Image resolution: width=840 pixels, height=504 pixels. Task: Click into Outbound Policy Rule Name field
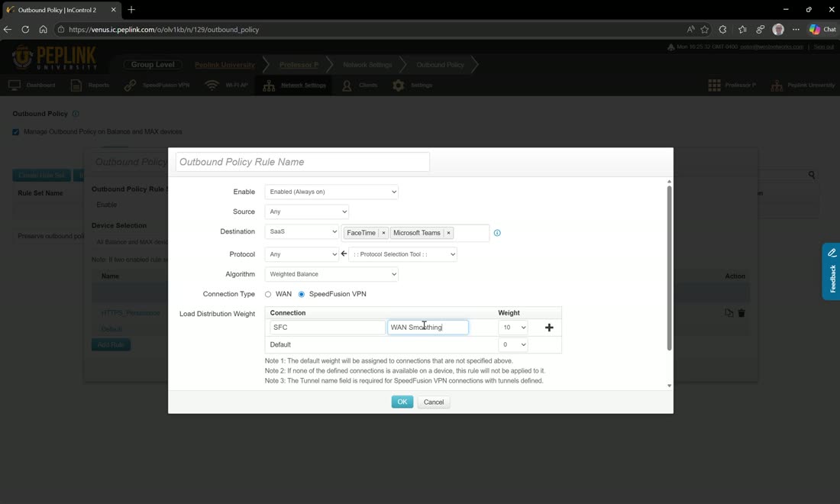(x=302, y=162)
